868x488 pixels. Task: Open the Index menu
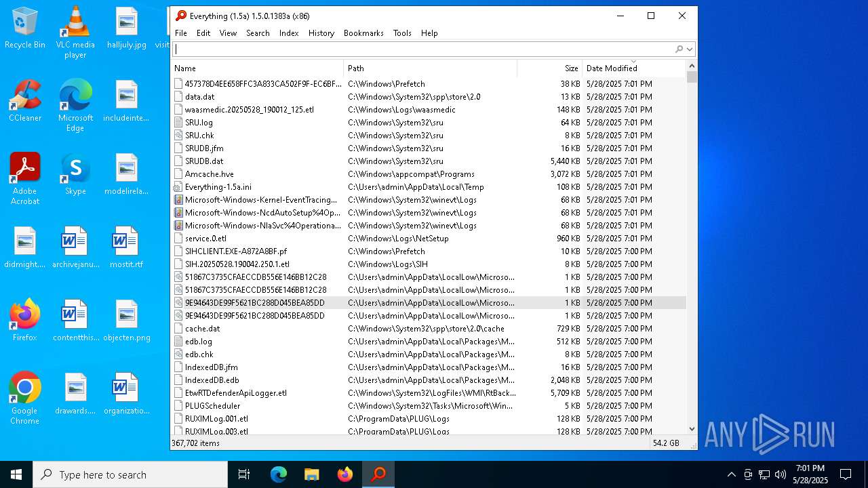pyautogui.click(x=289, y=33)
